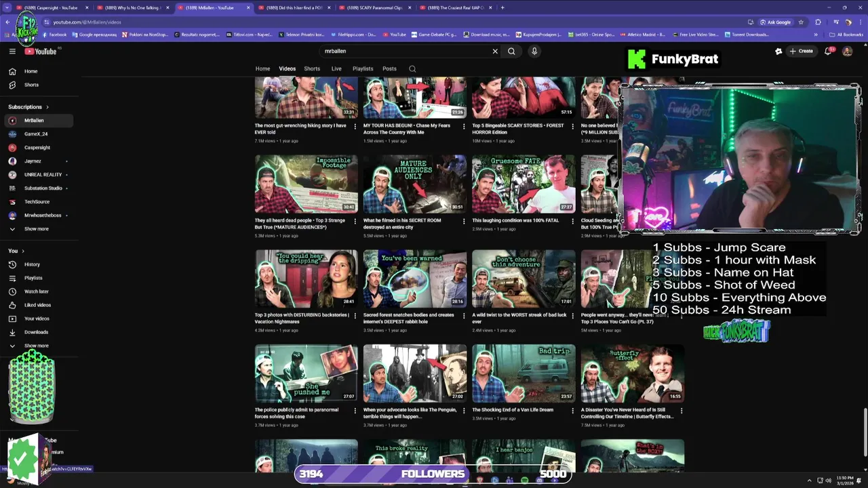
Task: Expand the Subscriptions section chevron
Action: coord(47,107)
